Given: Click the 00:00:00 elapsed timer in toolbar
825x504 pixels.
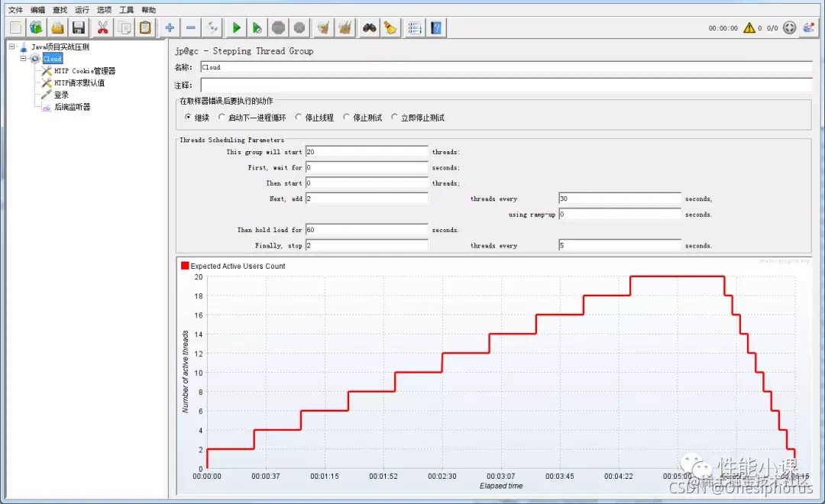Looking at the screenshot, I should tap(723, 28).
